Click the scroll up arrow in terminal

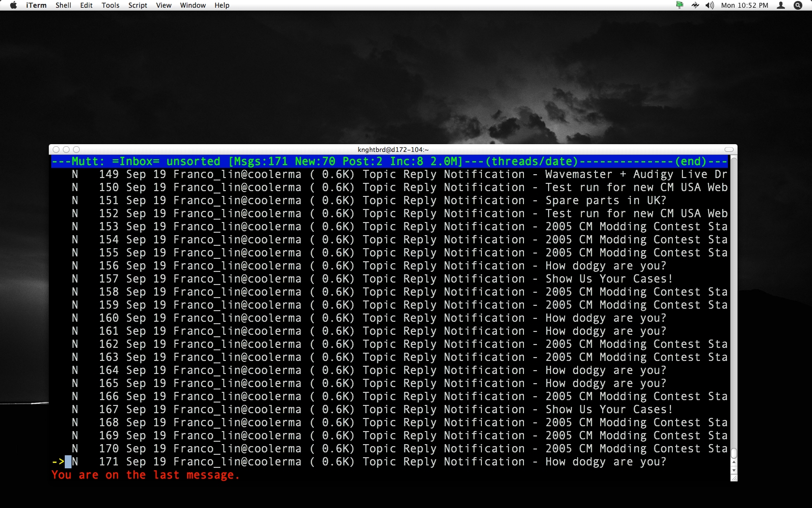pyautogui.click(x=734, y=463)
